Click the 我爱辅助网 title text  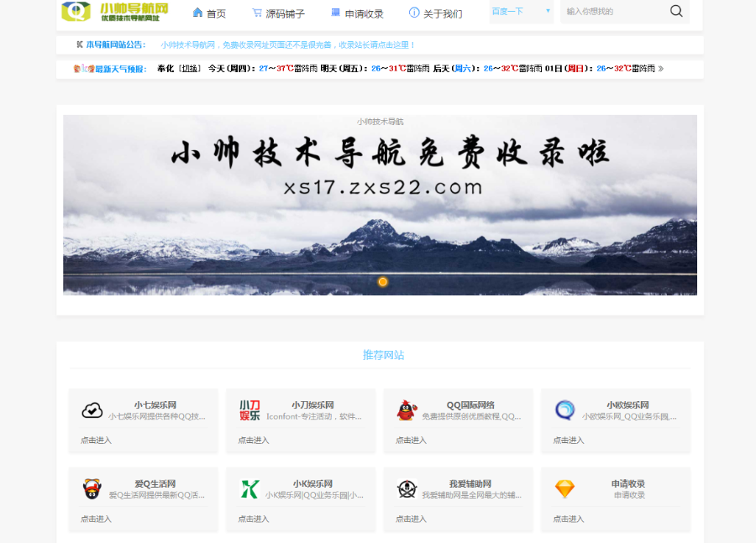470,483
